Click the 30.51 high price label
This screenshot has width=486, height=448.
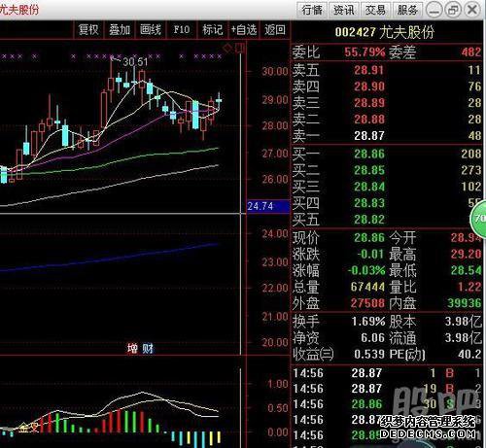[135, 61]
